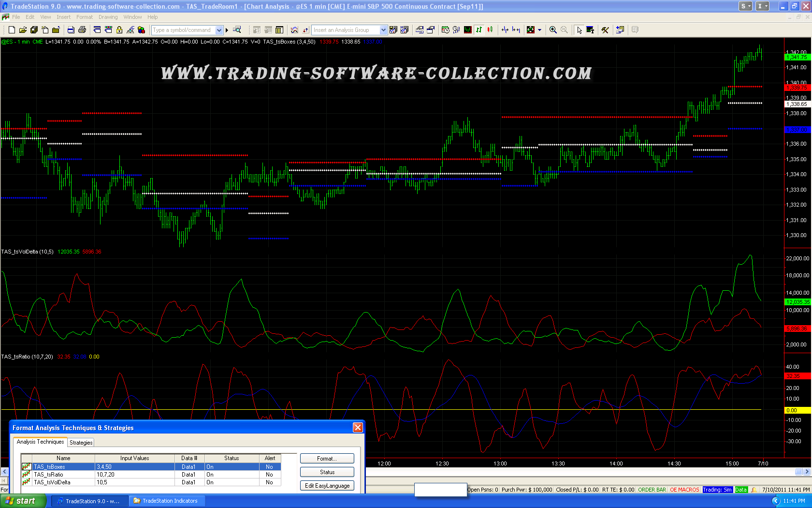This screenshot has height=508, width=812.
Task: Expand the symbol/command dropdown arrow
Action: [219, 30]
